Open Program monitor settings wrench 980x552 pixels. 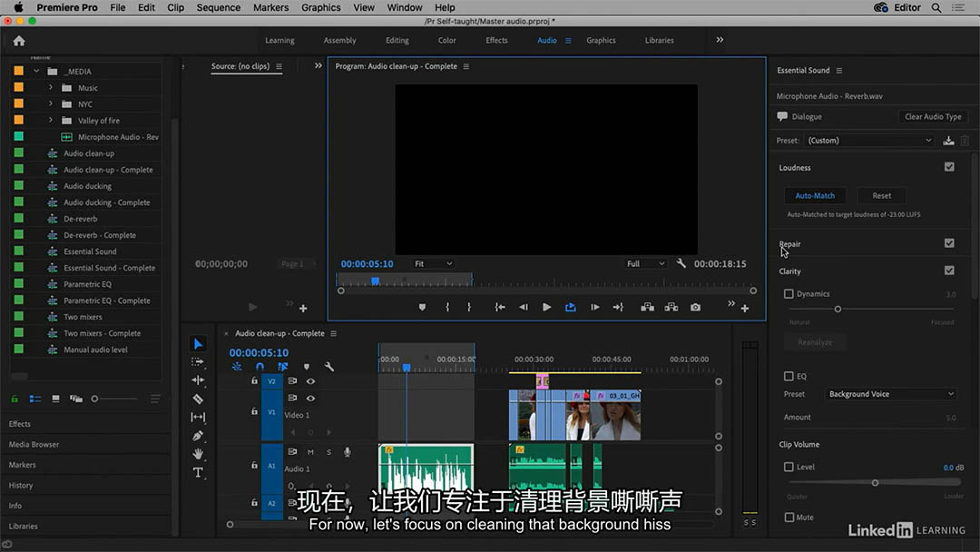681,264
